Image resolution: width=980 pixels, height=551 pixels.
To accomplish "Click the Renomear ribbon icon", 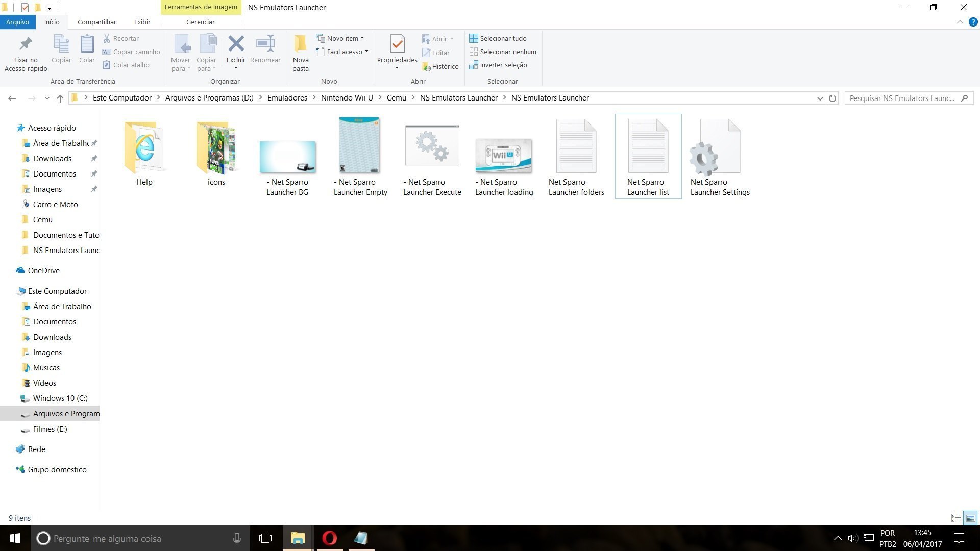I will [265, 49].
